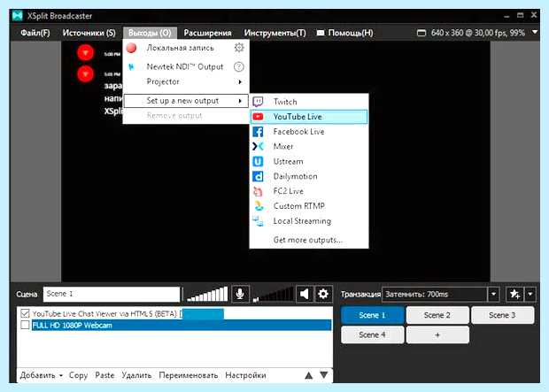
Task: Select FULL HD 1080P Webcam source row
Action: [x=182, y=325]
